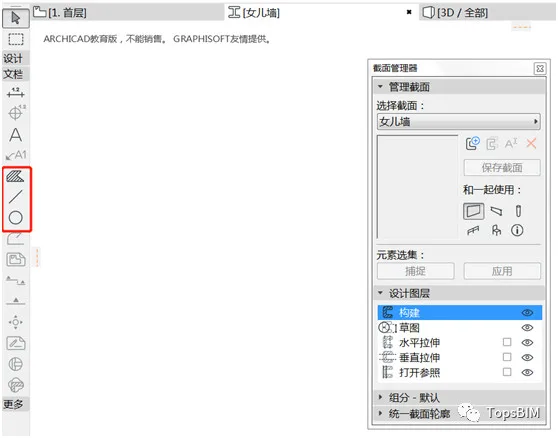Select the Polyline tool
The width and height of the screenshot is (558, 438).
coord(16,239)
